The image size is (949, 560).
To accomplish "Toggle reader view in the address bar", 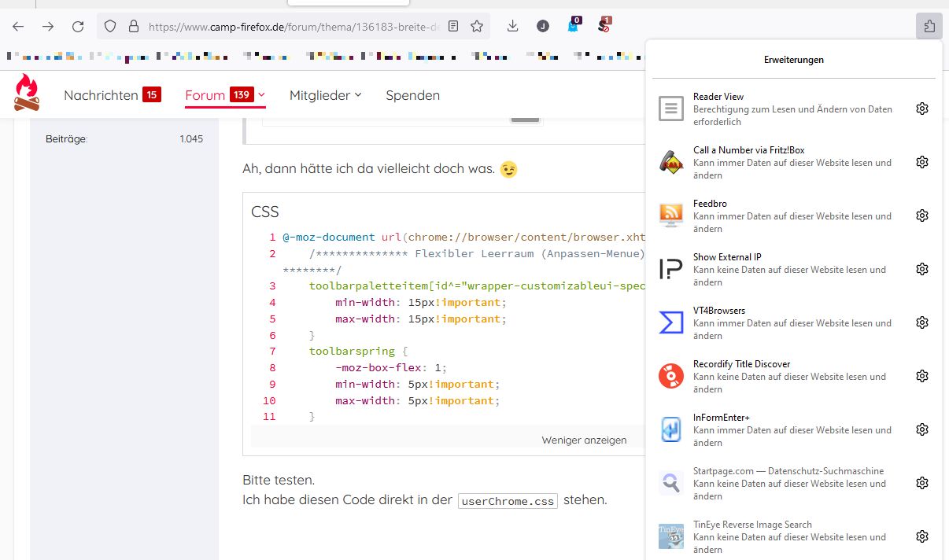I will [x=453, y=26].
